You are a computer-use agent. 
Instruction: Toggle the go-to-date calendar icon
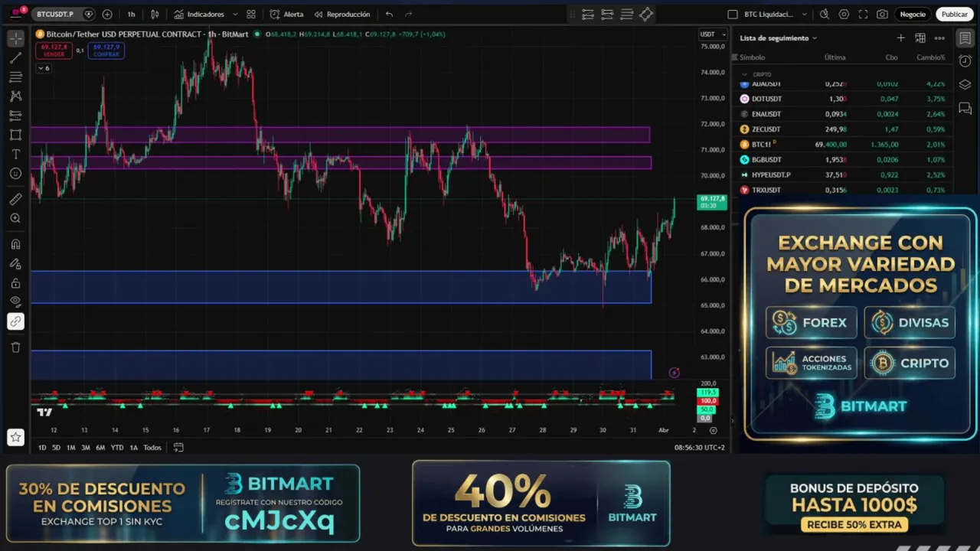pos(178,448)
